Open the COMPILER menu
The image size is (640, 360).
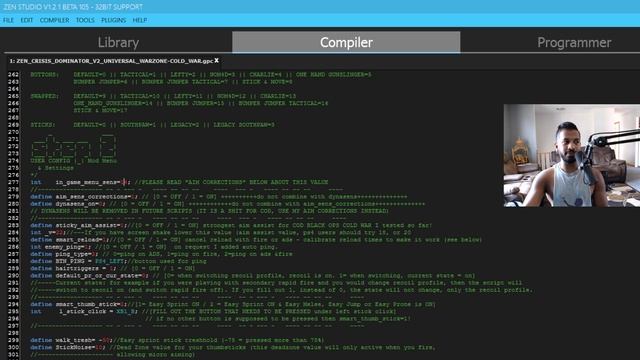(x=54, y=20)
